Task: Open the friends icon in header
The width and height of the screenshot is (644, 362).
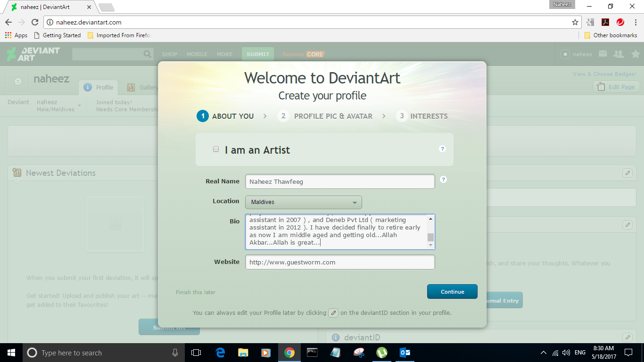Action: (x=619, y=54)
